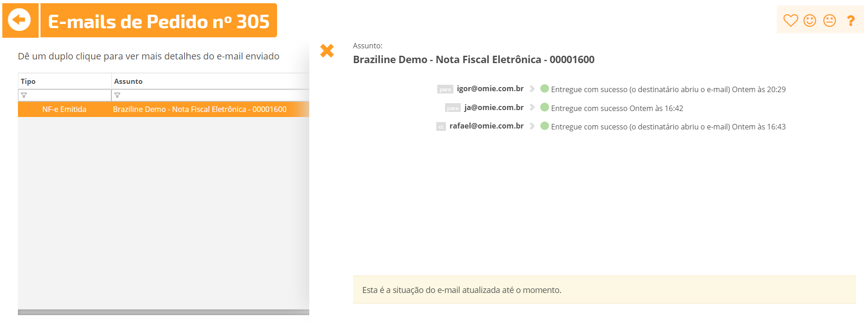The image size is (868, 322).
Task: Close the email detail panel with the X
Action: click(327, 51)
